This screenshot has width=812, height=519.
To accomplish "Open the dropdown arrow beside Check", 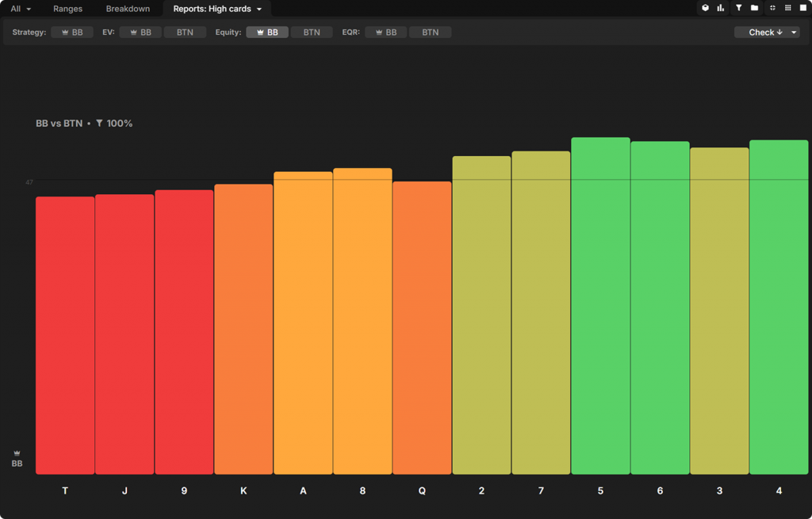I will [x=795, y=32].
